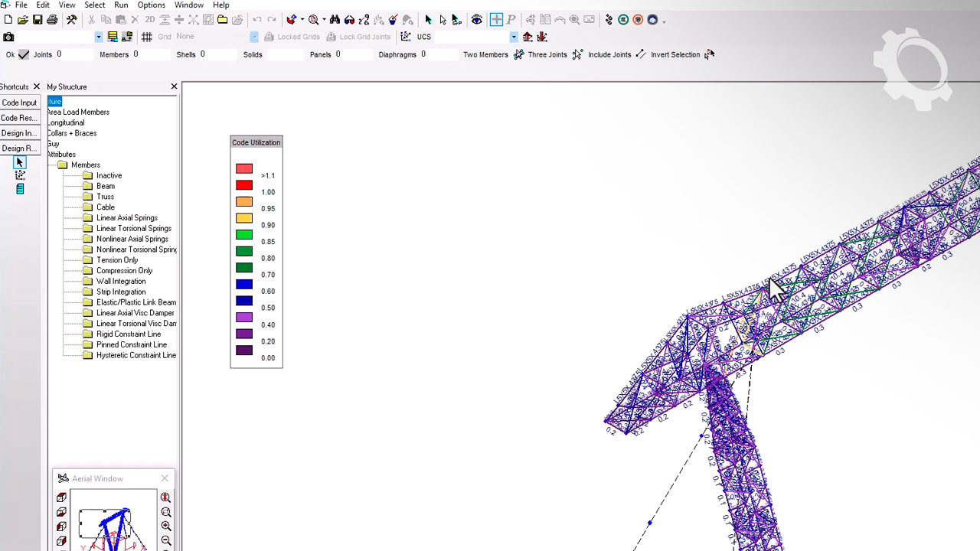Click the Code Input shortcut button
This screenshot has height=551, width=980.
pos(19,103)
